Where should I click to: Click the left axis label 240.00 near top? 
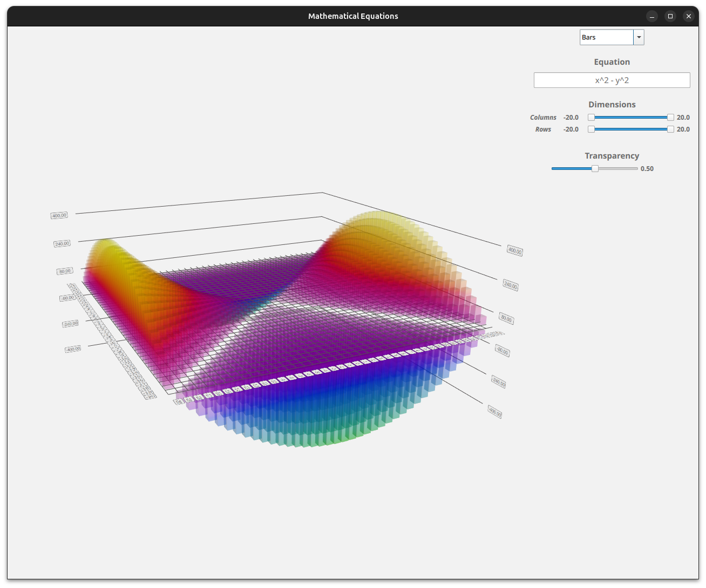click(62, 244)
